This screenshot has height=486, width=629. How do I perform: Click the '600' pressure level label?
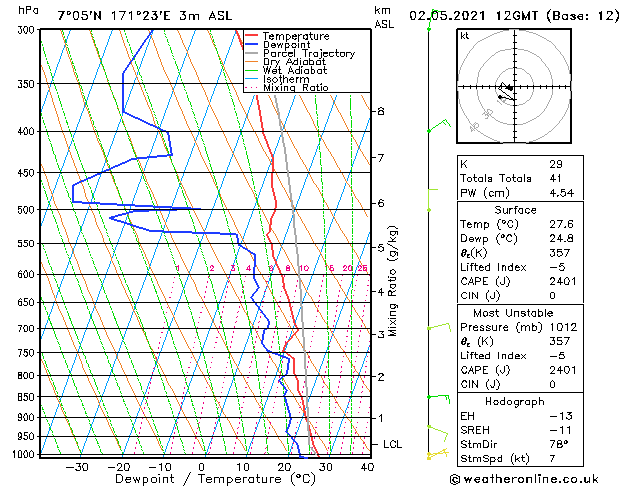click(28, 274)
